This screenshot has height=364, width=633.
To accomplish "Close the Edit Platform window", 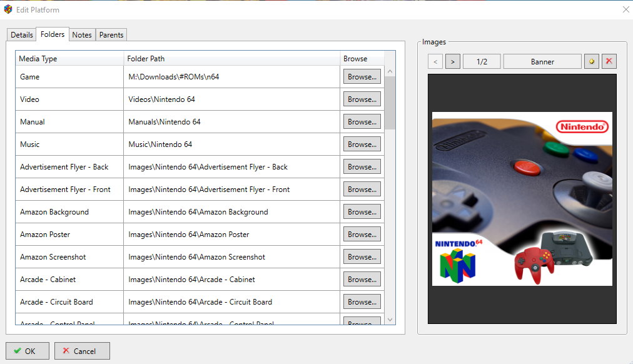I will pos(625,9).
